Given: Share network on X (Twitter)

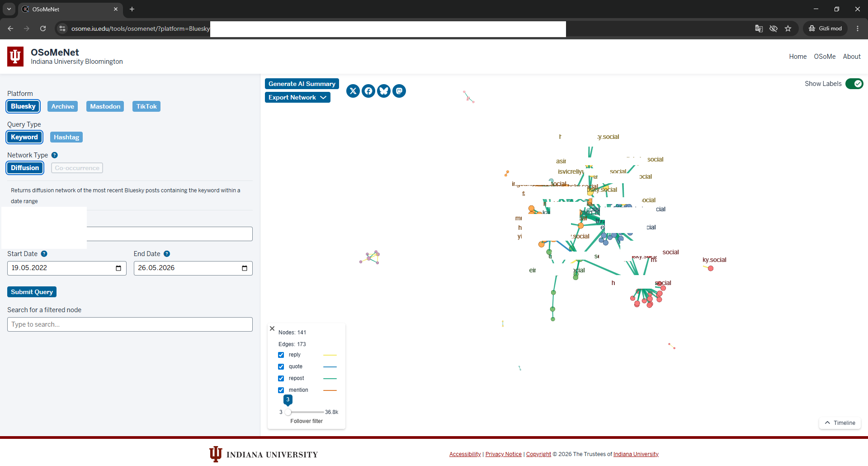Looking at the screenshot, I should [353, 91].
